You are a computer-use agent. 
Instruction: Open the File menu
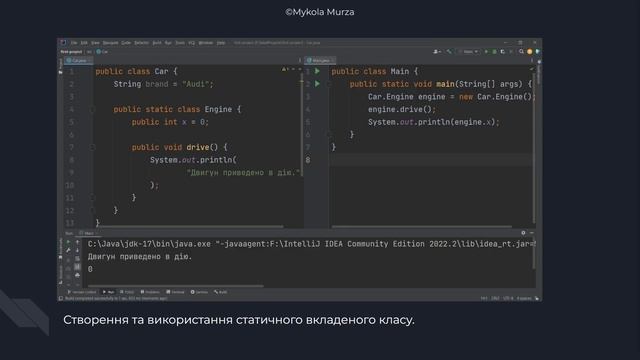(x=74, y=42)
